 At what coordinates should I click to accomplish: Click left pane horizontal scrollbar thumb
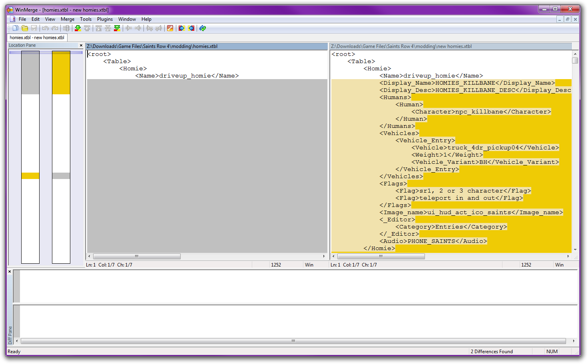(137, 256)
